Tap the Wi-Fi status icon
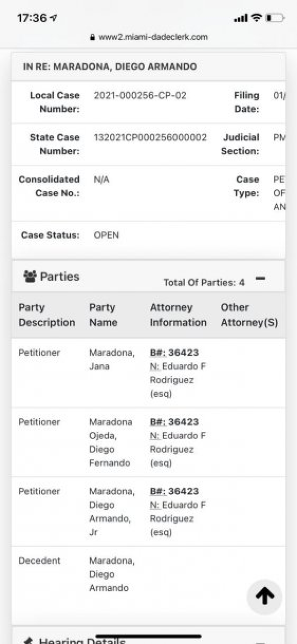This screenshot has height=644, width=297. click(x=256, y=18)
